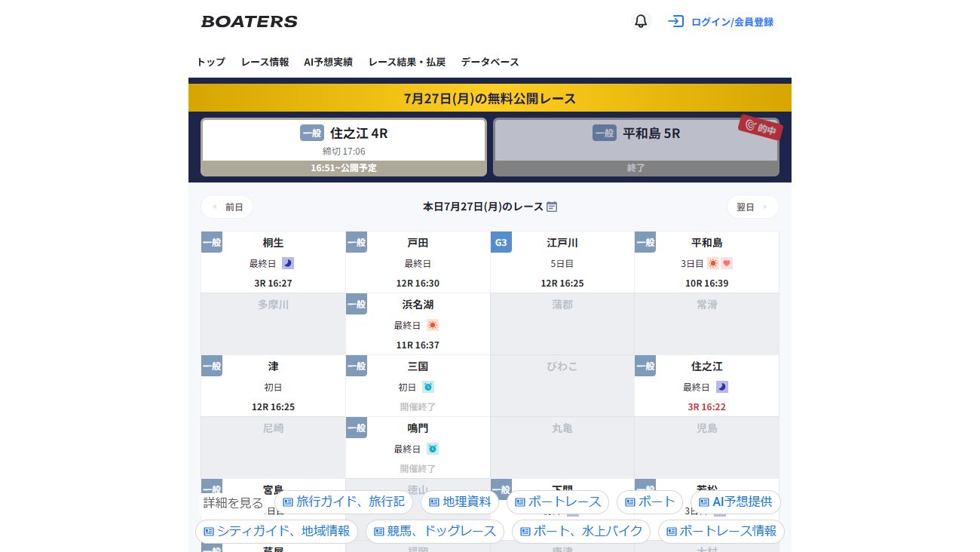Open 三国 race venue cell
The width and height of the screenshot is (980, 552).
(x=418, y=386)
